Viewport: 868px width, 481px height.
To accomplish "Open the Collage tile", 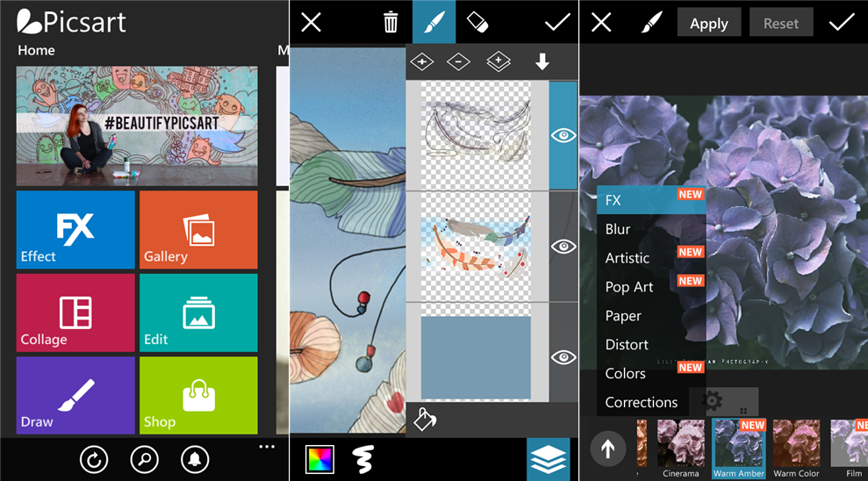I will (x=75, y=312).
